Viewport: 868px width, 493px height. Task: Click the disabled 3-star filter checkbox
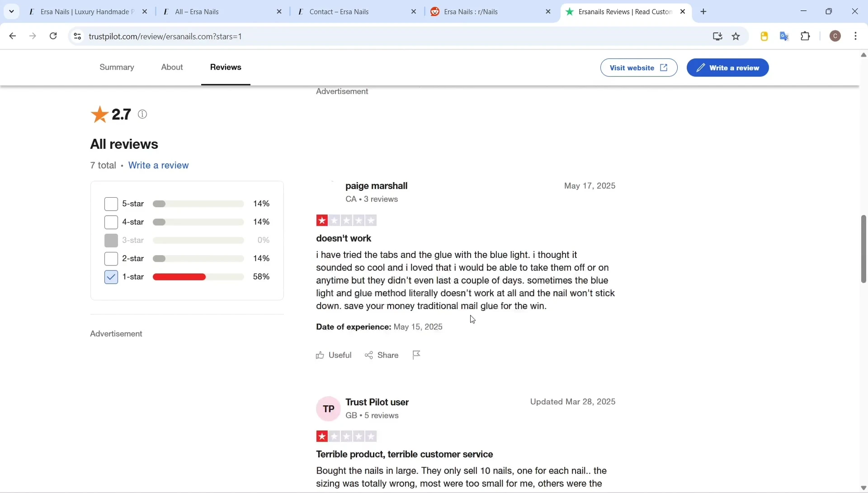(x=111, y=241)
